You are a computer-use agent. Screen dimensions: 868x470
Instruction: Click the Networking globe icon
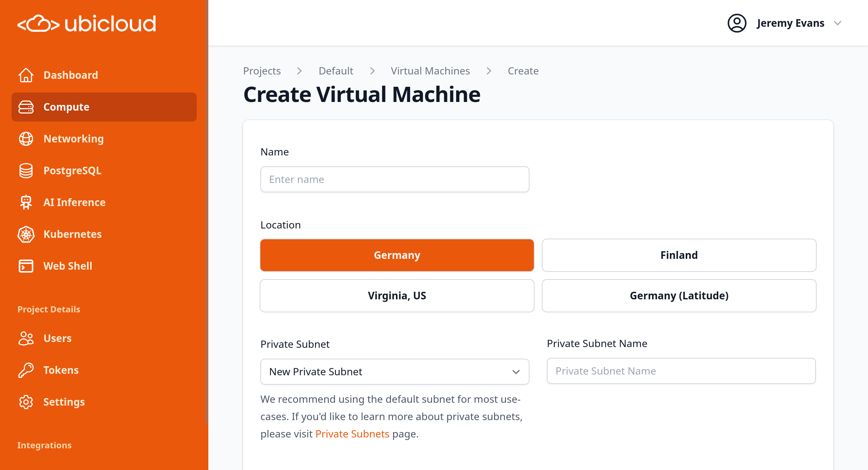[26, 139]
